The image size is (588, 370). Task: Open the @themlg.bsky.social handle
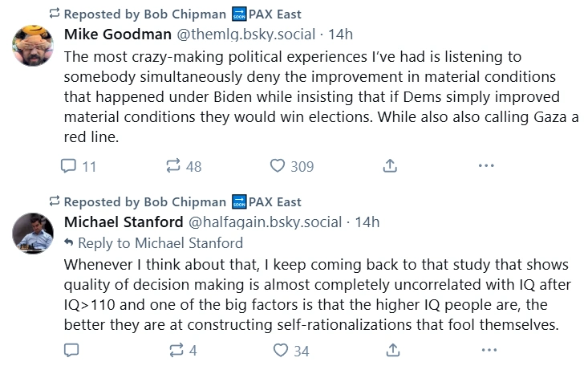pyautogui.click(x=246, y=35)
